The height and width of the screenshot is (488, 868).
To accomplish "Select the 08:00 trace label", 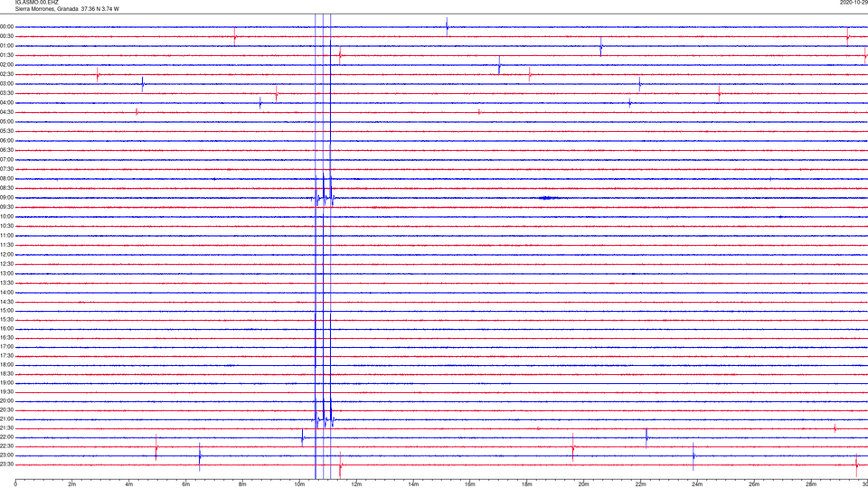I will click(x=6, y=179).
